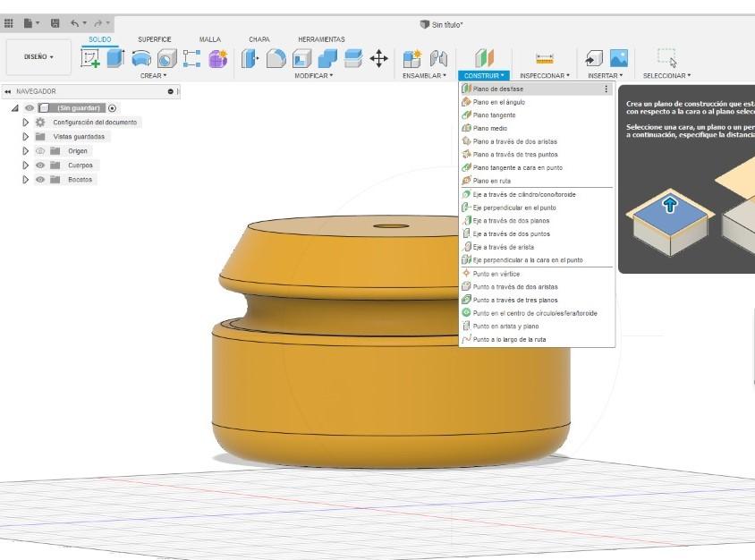Click the Undo arrow icon
This screenshot has width=755, height=560.
pos(76,23)
